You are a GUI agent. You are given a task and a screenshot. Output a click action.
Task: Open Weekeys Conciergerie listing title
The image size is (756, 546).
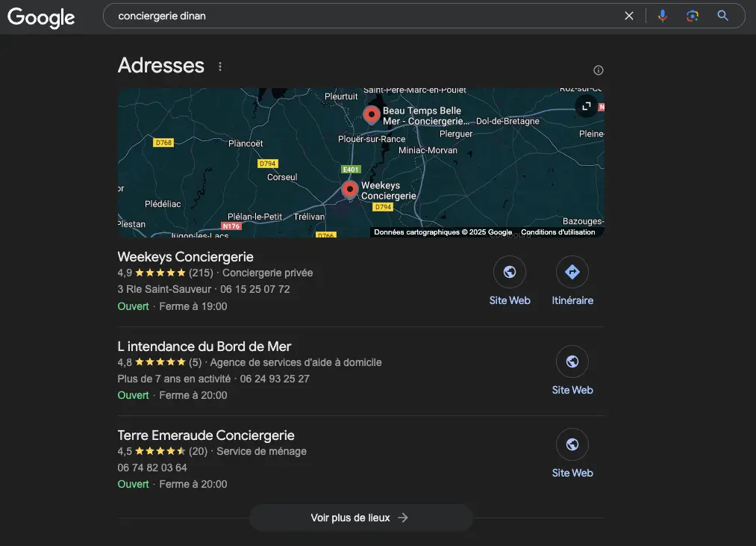[x=185, y=257]
